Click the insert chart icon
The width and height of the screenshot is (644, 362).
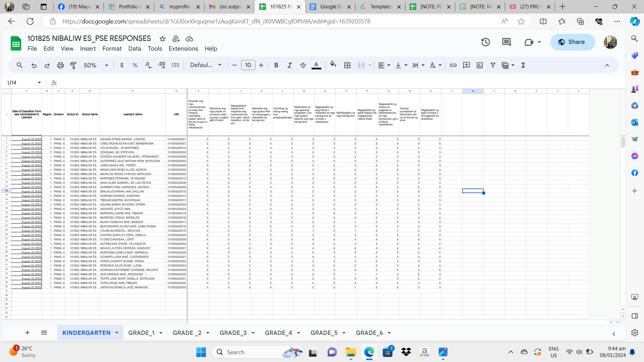(x=479, y=65)
